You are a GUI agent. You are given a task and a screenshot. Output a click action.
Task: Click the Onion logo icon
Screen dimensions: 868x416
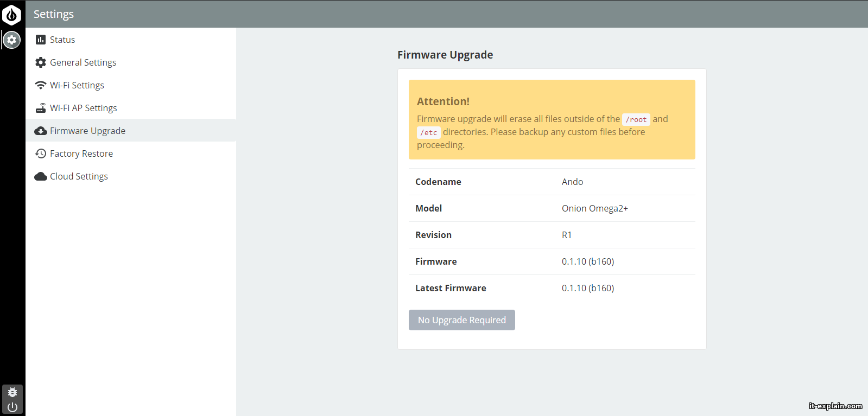tap(11, 15)
